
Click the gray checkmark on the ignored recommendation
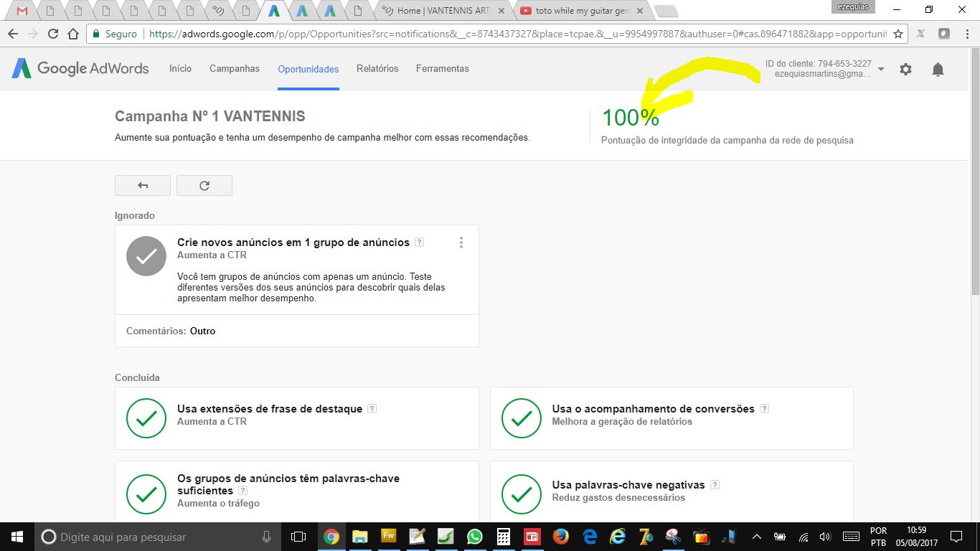coord(146,256)
